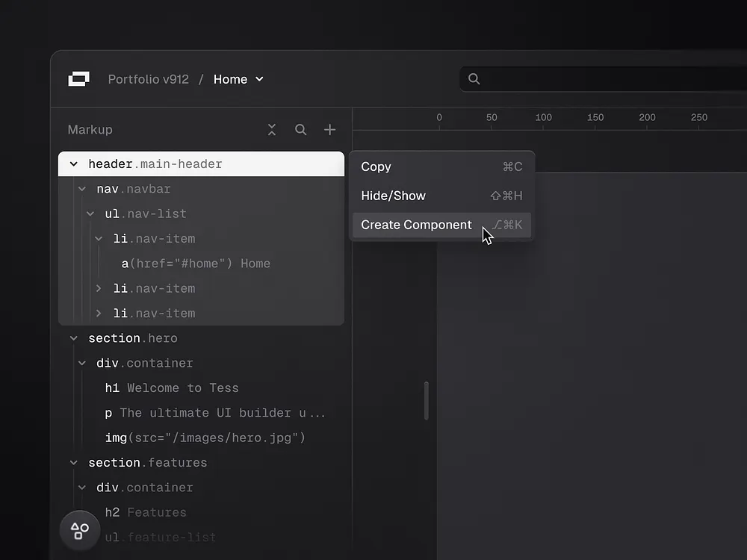
Task: Toggle Hide/Show from the context menu
Action: pyautogui.click(x=393, y=196)
